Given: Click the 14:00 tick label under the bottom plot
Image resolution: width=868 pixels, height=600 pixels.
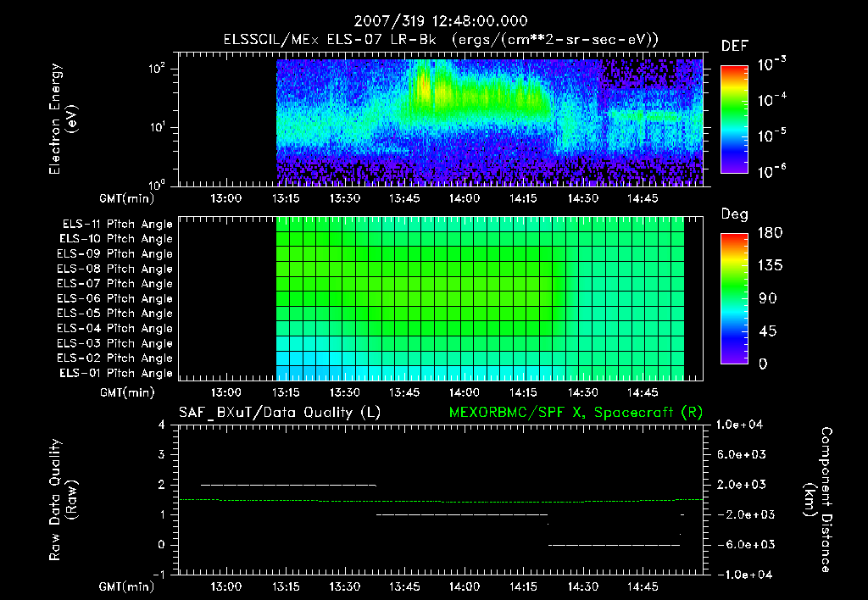Looking at the screenshot, I should tap(464, 586).
